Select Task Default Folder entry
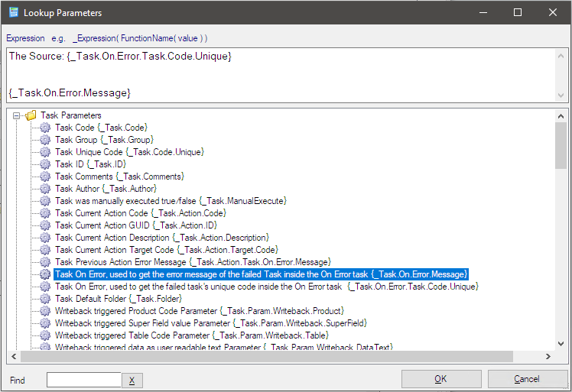The width and height of the screenshot is (572, 392). pyautogui.click(x=119, y=299)
